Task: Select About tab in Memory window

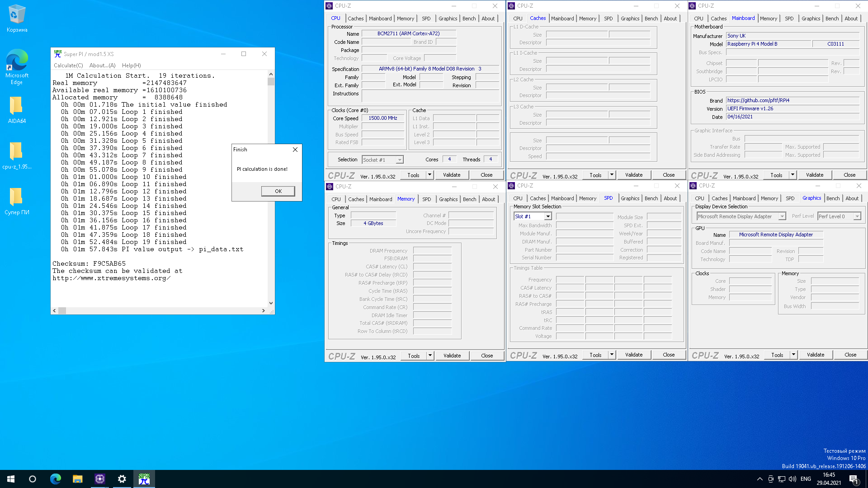Action: point(488,199)
